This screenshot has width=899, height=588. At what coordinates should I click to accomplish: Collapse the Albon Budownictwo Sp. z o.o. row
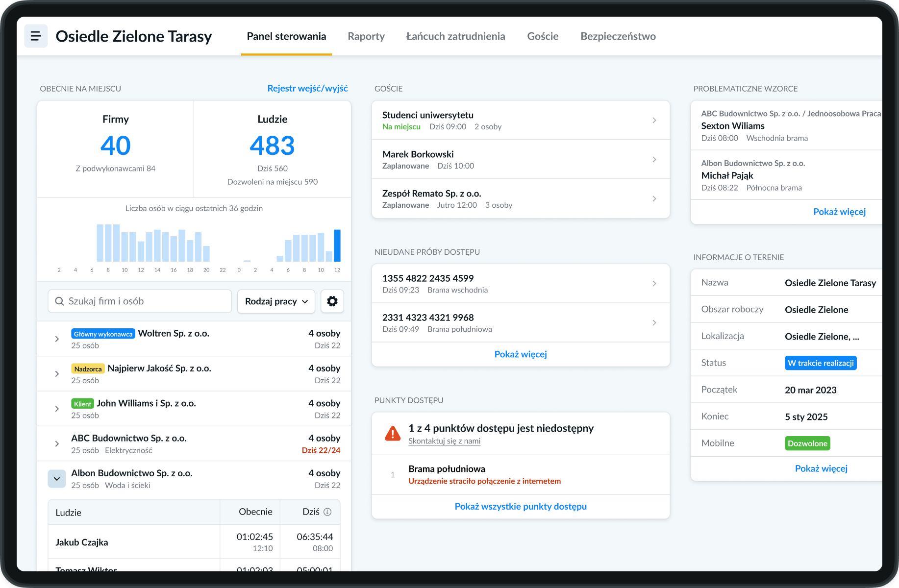point(57,479)
